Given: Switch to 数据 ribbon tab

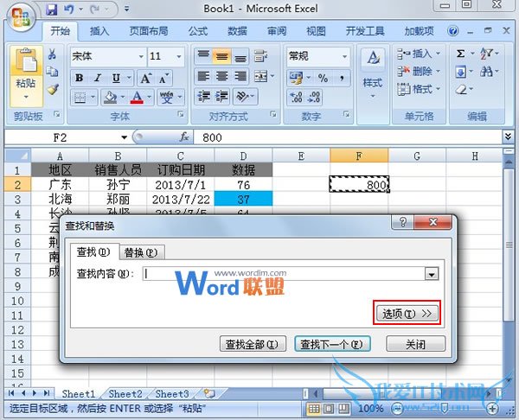Looking at the screenshot, I should (237, 31).
